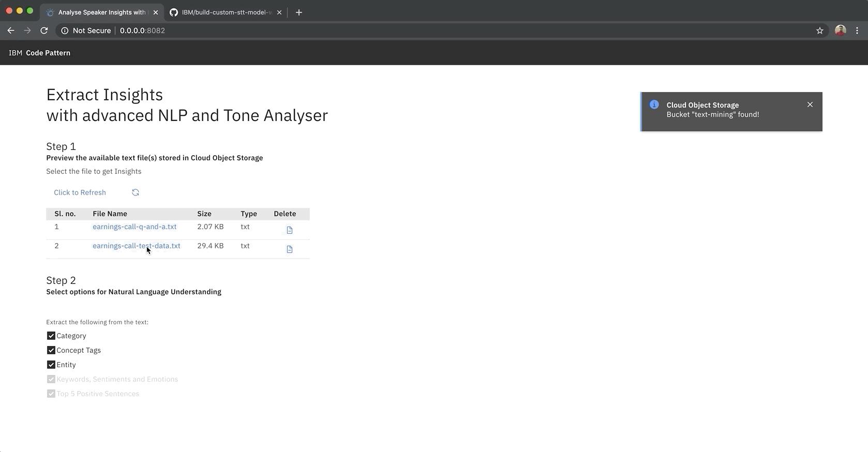This screenshot has width=868, height=452.
Task: Open the Chrome three-dot menu
Action: pyautogui.click(x=857, y=31)
